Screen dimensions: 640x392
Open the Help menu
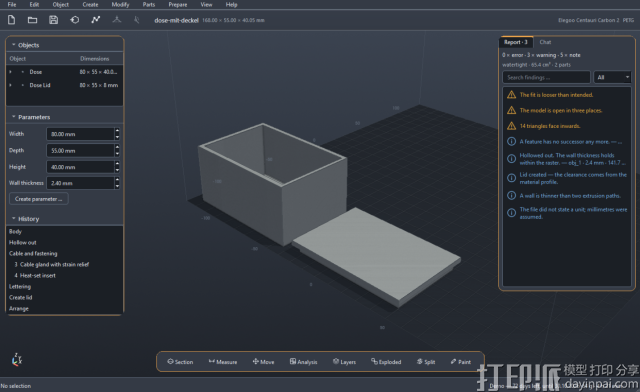point(231,4)
